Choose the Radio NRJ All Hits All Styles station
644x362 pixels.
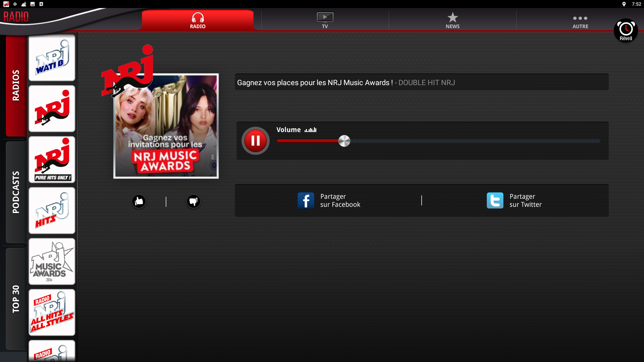point(52,312)
